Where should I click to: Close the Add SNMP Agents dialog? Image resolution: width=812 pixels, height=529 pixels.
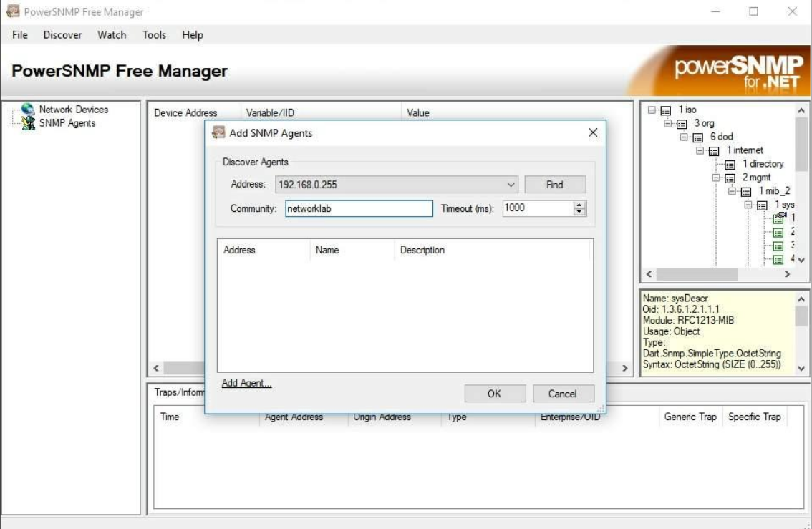pyautogui.click(x=593, y=132)
